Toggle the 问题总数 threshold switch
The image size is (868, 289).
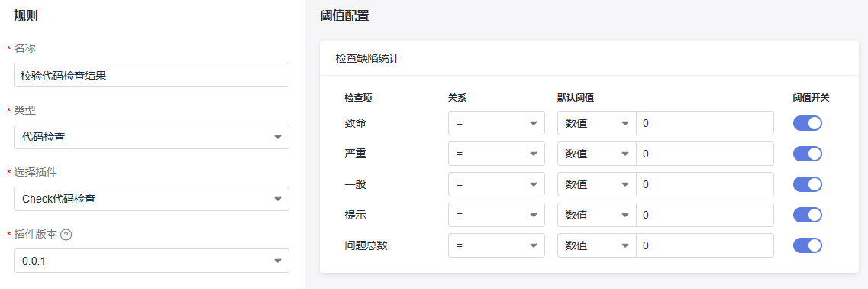pyautogui.click(x=807, y=245)
